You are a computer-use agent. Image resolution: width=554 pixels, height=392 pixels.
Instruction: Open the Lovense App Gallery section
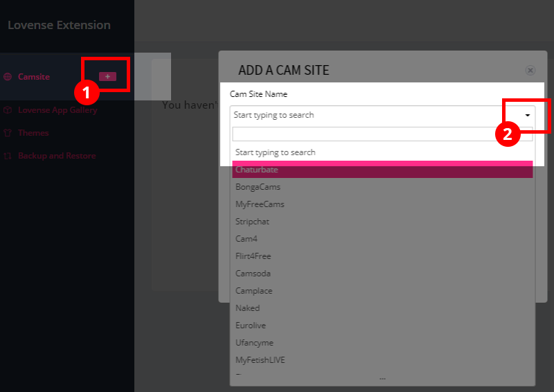coord(57,110)
